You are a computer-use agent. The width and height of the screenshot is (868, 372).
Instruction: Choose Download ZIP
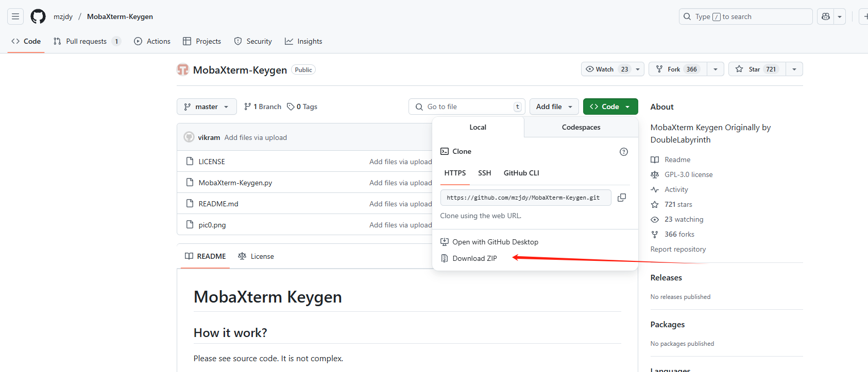coord(469,258)
